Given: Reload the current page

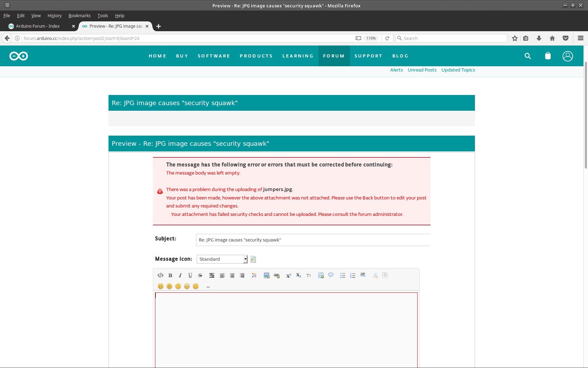Looking at the screenshot, I should click(x=387, y=39).
